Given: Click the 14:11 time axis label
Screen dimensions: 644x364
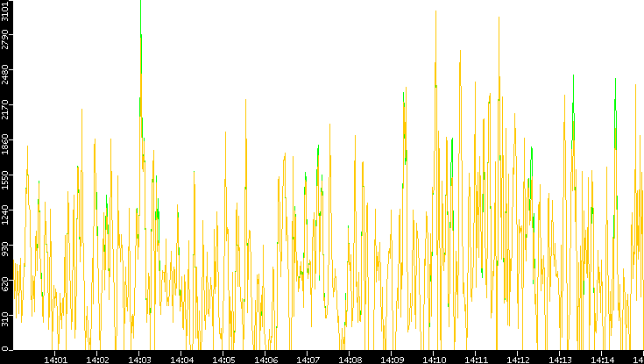Looking at the screenshot, I should pyautogui.click(x=476, y=360).
